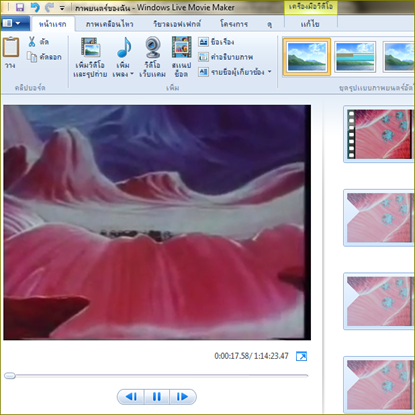Go to the previous frame
The height and width of the screenshot is (415, 415).
point(131,397)
